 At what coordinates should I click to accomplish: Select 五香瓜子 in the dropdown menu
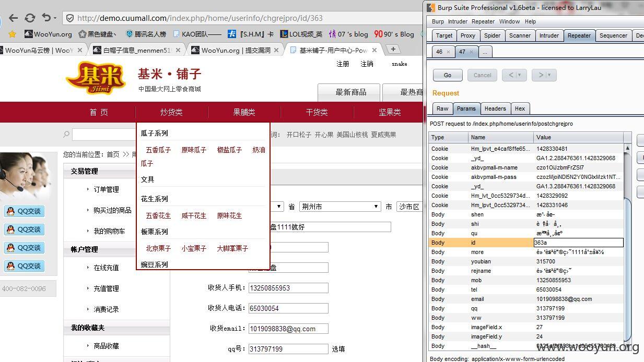tap(158, 150)
